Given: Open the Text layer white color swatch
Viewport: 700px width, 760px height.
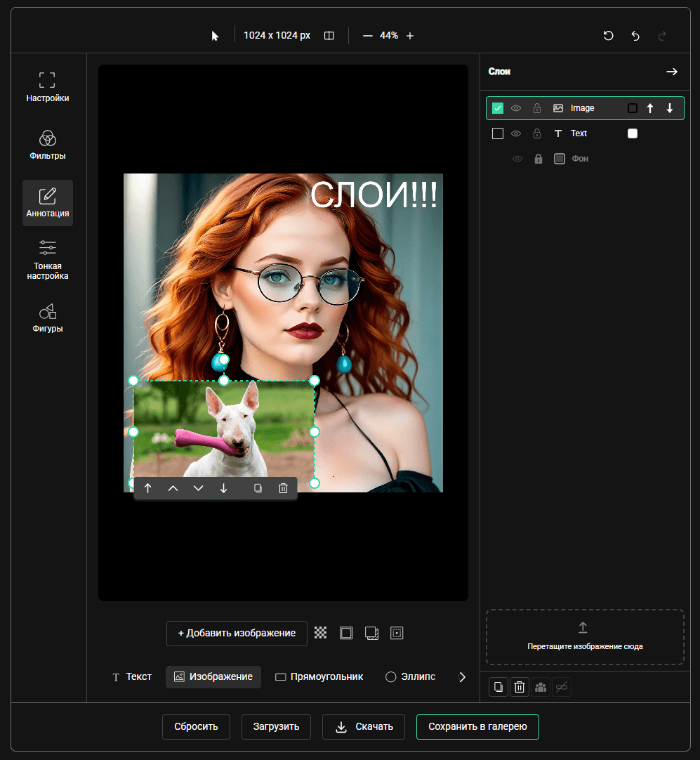Looking at the screenshot, I should point(632,133).
